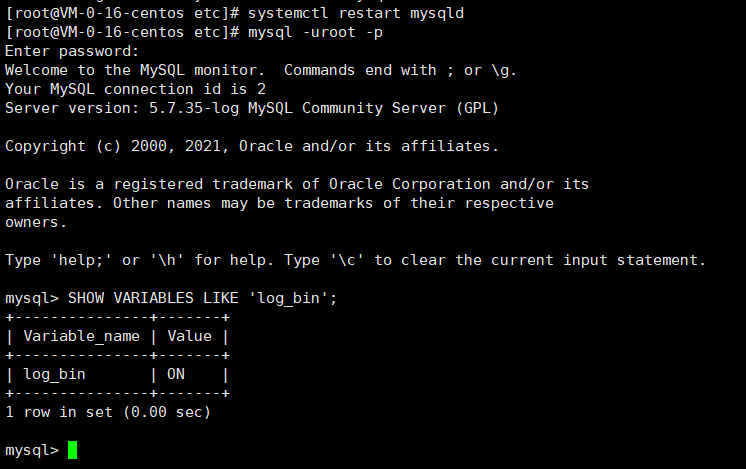
Task: Click the 'Your MySQL connection id is 2' line
Action: (135, 89)
